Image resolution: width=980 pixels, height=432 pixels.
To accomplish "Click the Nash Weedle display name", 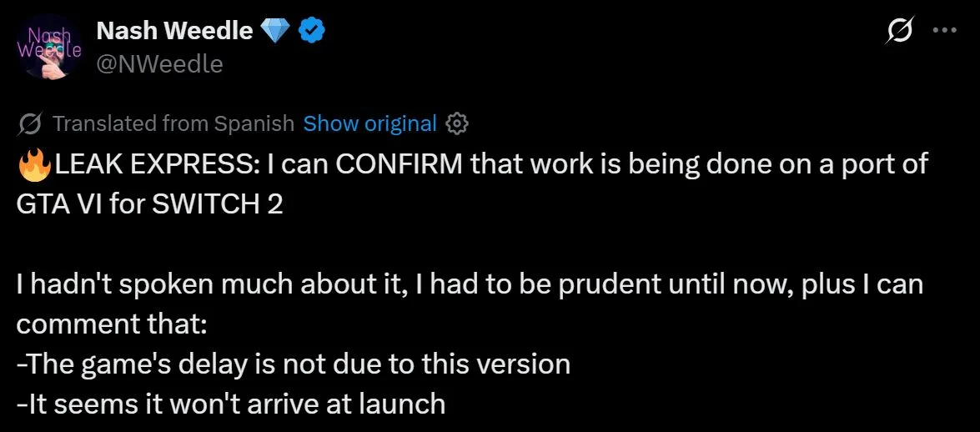I will click(x=174, y=32).
